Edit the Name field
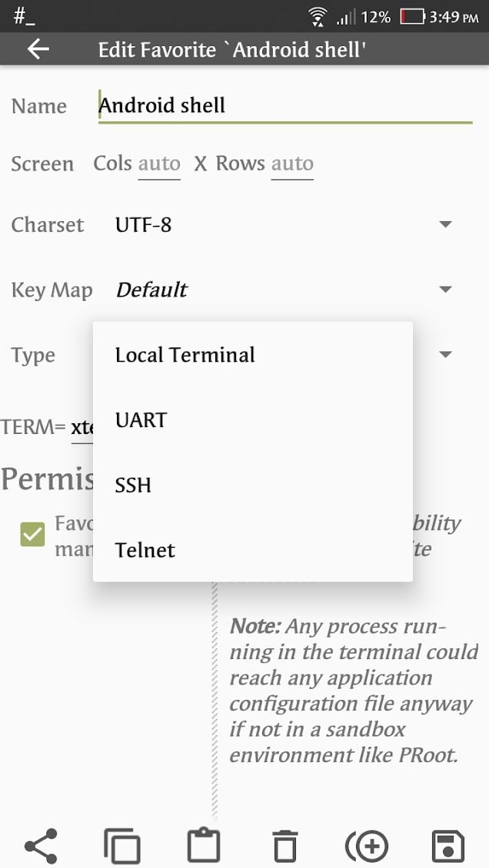Screen dimensions: 489x868 [x=231, y=105]
